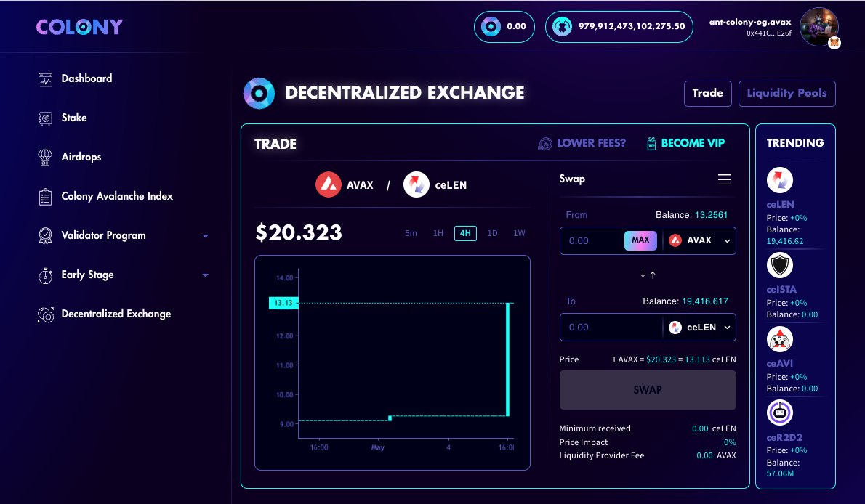
Task: Open the profile avatar picture
Action: pos(819,26)
